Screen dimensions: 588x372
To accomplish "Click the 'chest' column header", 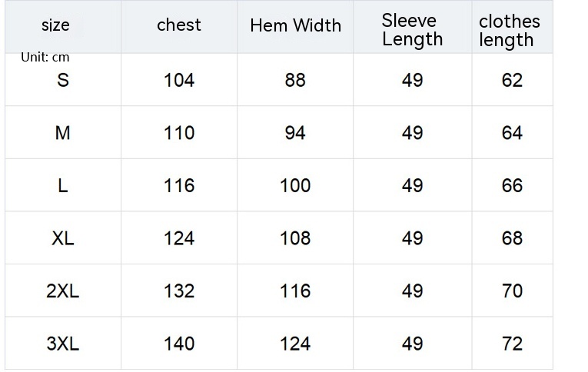I will 179,25.
